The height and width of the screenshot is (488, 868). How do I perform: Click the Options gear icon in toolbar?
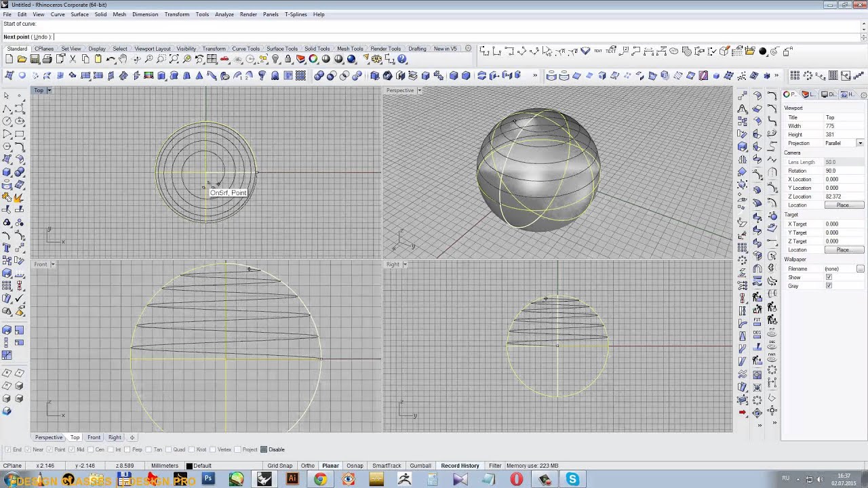pos(375,59)
